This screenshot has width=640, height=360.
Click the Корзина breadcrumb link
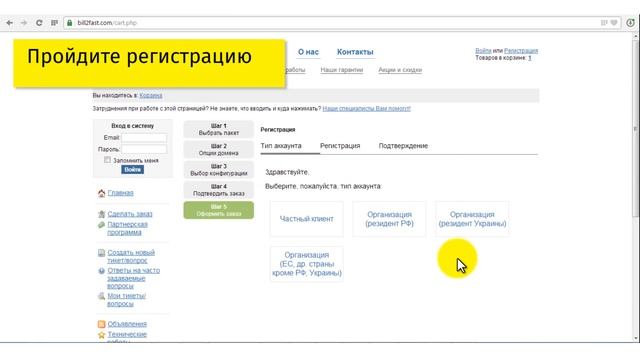[151, 96]
